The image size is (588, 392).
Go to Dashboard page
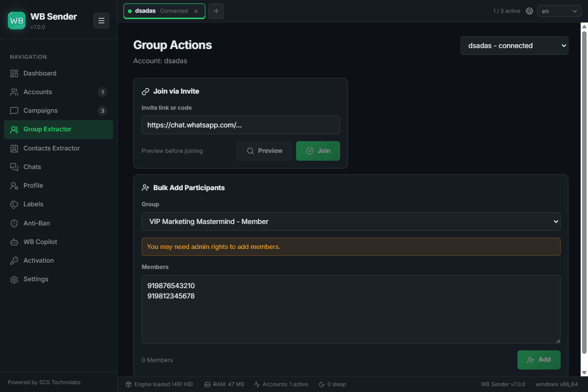pyautogui.click(x=58, y=73)
